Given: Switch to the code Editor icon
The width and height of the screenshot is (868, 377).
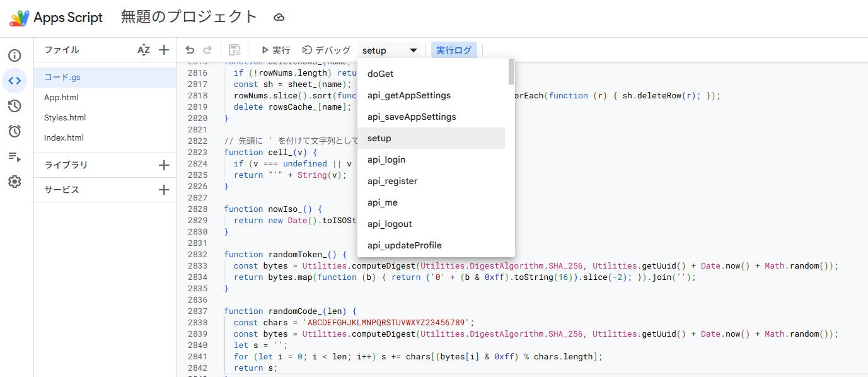Looking at the screenshot, I should [x=14, y=81].
